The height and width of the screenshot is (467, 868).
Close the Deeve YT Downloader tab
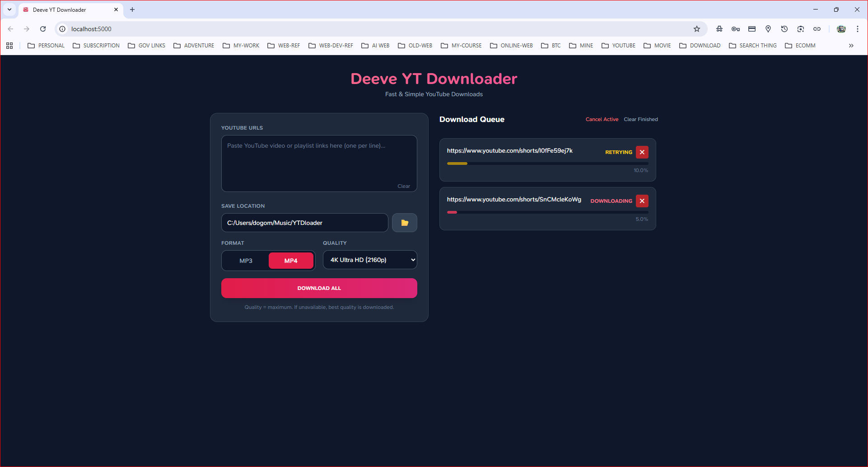point(116,9)
